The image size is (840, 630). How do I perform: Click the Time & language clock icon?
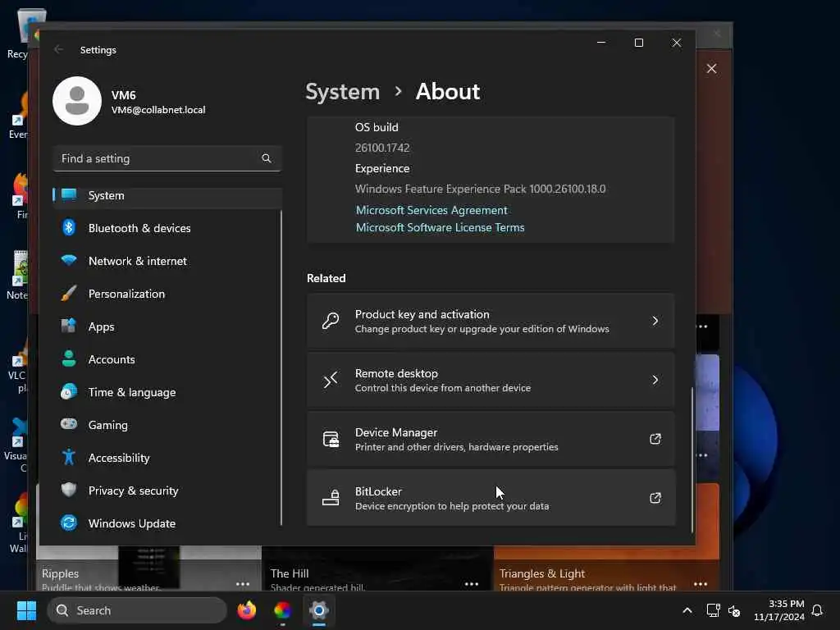[69, 391]
